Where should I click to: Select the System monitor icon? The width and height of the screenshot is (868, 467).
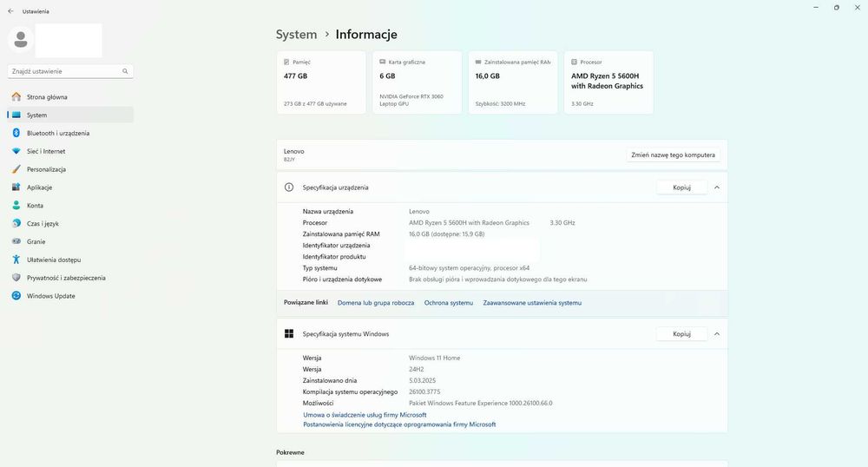point(16,115)
